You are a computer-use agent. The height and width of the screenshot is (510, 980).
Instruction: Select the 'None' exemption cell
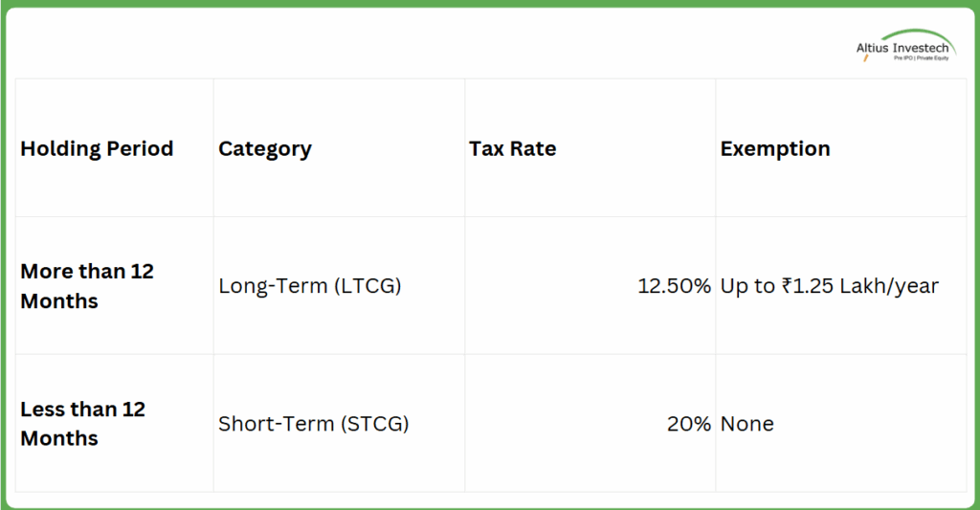(x=747, y=423)
